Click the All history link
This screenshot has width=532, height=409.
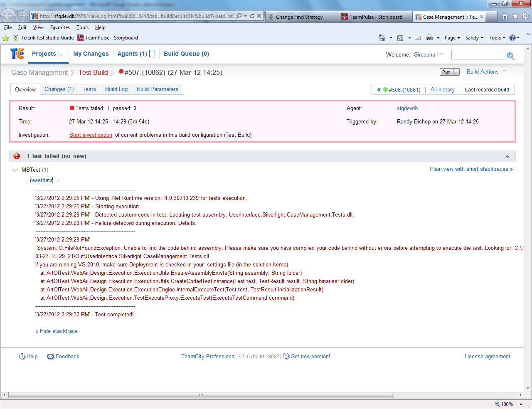[x=443, y=90]
